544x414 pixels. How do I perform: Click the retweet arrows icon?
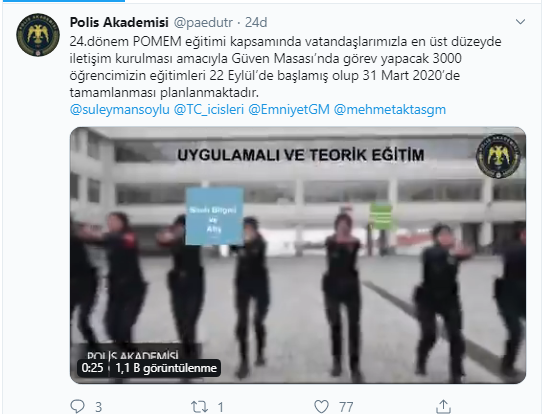[199, 406]
